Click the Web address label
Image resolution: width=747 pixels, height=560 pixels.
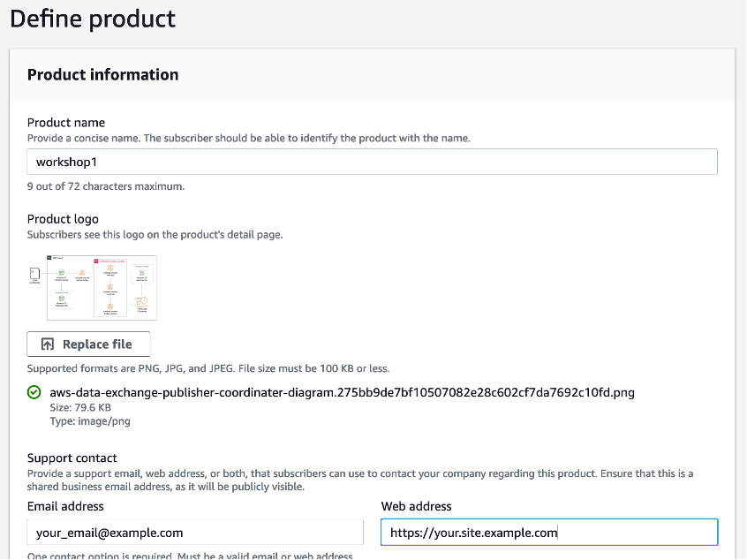[x=416, y=506]
